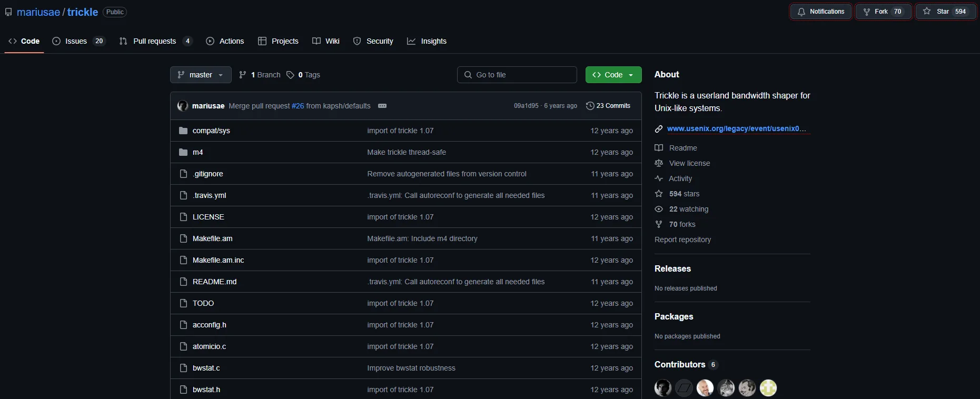The height and width of the screenshot is (399, 980).
Task: View the 1 Branch link
Action: (260, 75)
